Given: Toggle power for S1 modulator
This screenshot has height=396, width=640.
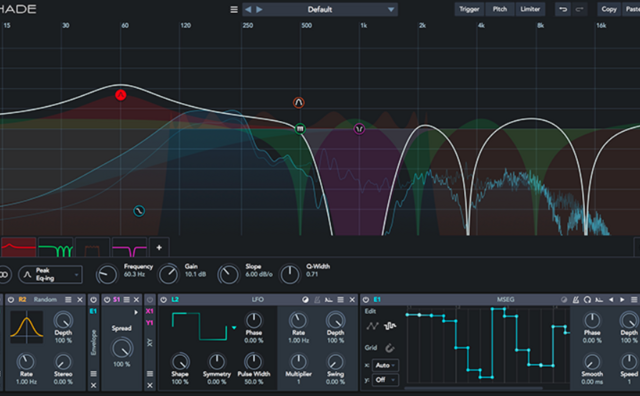Looking at the screenshot, I should [107, 300].
